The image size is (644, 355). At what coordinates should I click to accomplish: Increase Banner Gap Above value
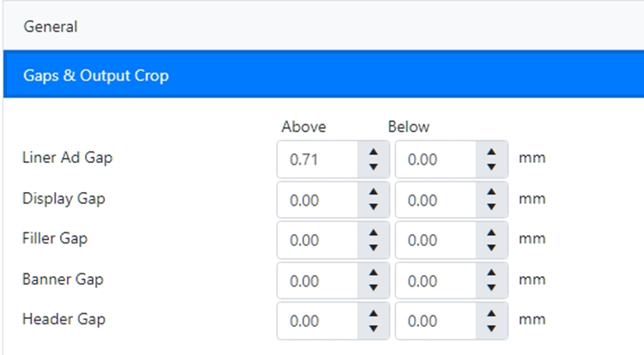pos(373,274)
